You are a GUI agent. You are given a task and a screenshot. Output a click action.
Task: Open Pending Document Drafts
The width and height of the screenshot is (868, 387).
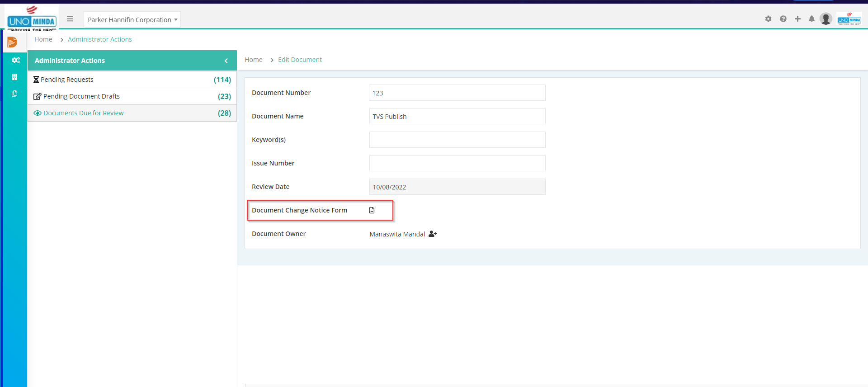pos(132,96)
